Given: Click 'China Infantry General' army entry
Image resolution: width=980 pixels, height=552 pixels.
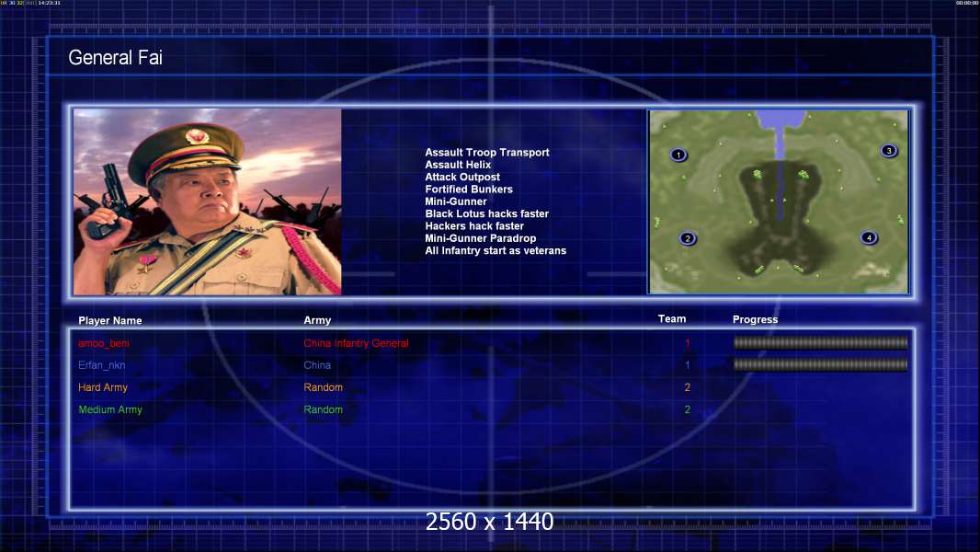Looking at the screenshot, I should click(357, 343).
